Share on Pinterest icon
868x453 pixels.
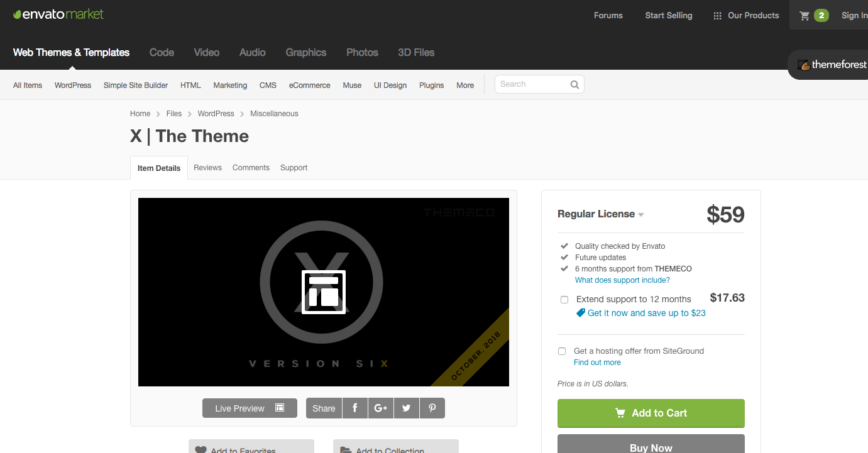(x=432, y=408)
